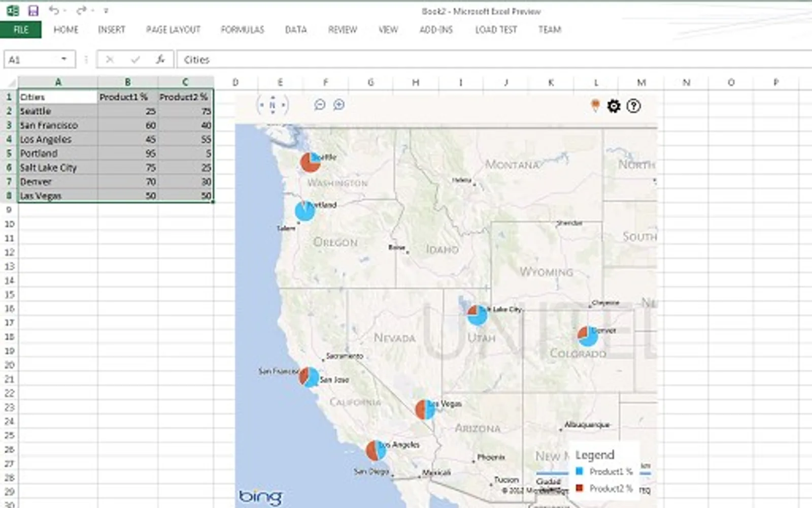Open the VIEW tab
This screenshot has height=508, width=812.
tap(388, 29)
